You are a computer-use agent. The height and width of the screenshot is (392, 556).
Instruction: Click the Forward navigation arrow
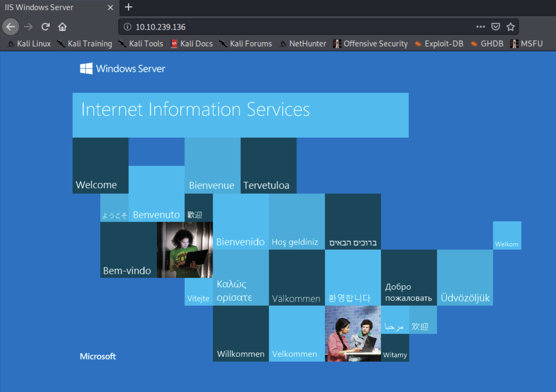pyautogui.click(x=28, y=27)
